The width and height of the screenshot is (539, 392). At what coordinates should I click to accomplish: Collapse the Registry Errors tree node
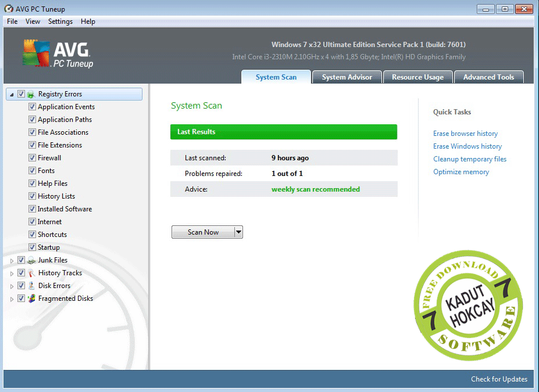pyautogui.click(x=12, y=95)
